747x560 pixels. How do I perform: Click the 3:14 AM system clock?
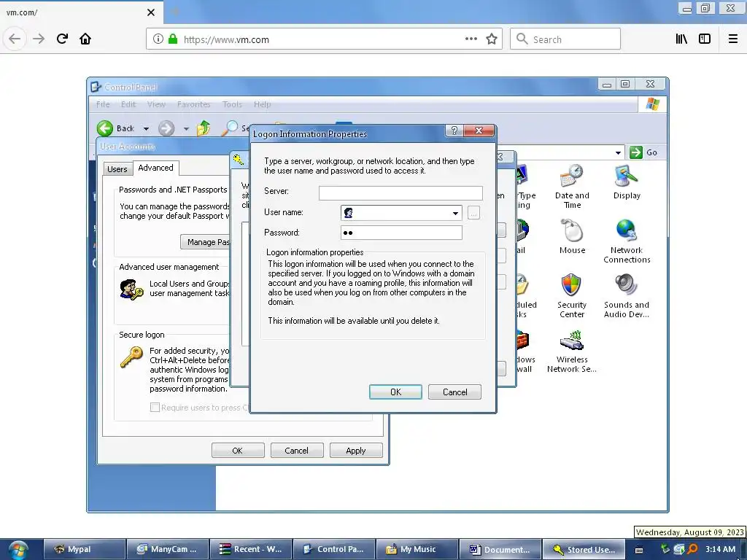(720, 549)
